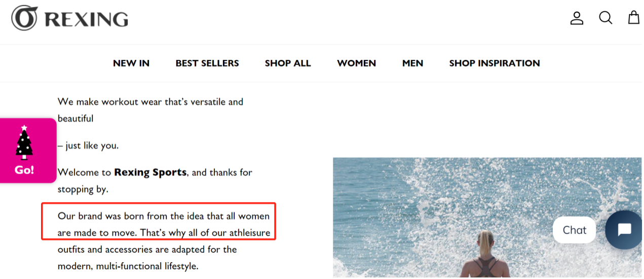The image size is (644, 279).
Task: Click the bold Rexing Sports text
Action: [150, 172]
